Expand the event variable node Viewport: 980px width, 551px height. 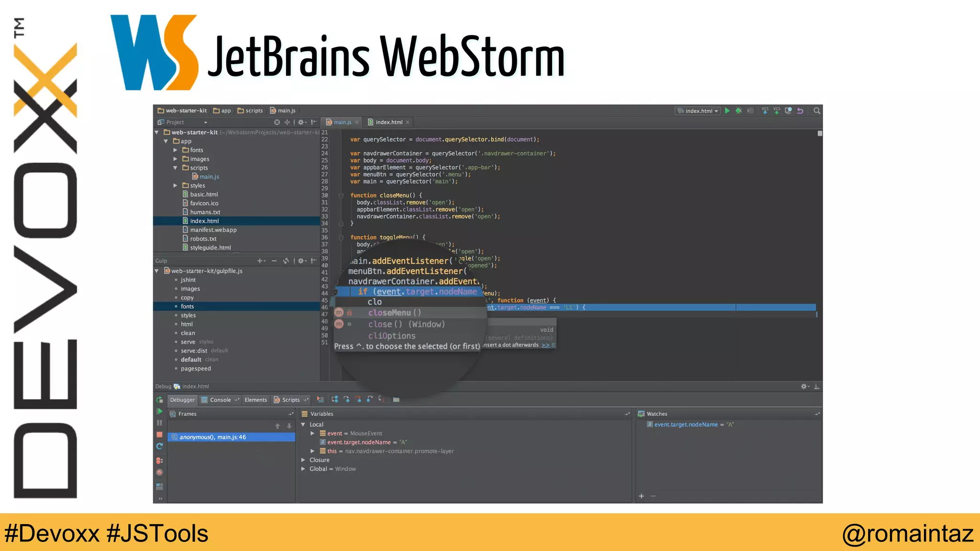pyautogui.click(x=312, y=433)
